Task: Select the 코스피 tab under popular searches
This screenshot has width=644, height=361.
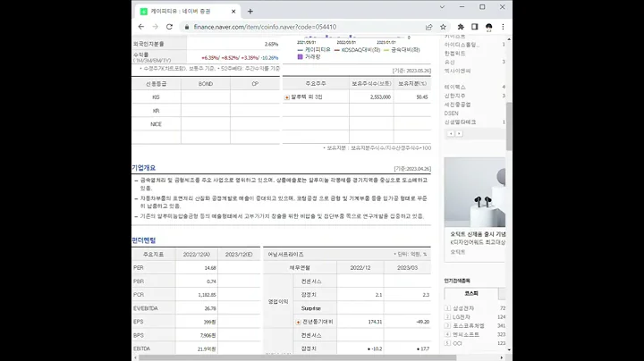Action: [x=471, y=294]
